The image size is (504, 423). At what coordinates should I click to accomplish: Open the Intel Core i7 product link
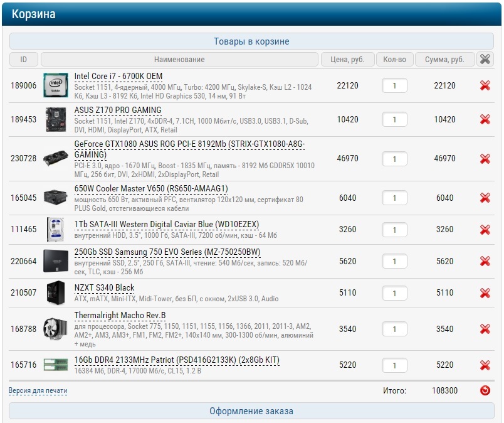point(118,77)
